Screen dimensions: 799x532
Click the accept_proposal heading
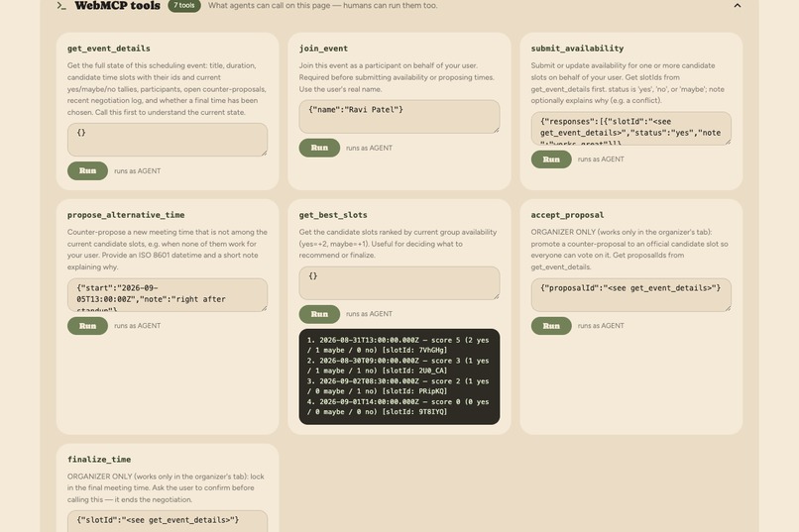[567, 215]
